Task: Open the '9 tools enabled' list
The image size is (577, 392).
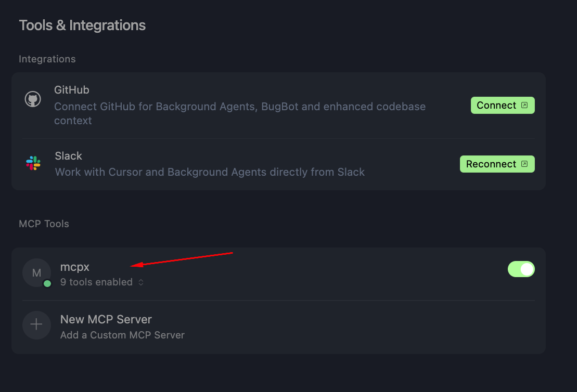Action: 96,282
